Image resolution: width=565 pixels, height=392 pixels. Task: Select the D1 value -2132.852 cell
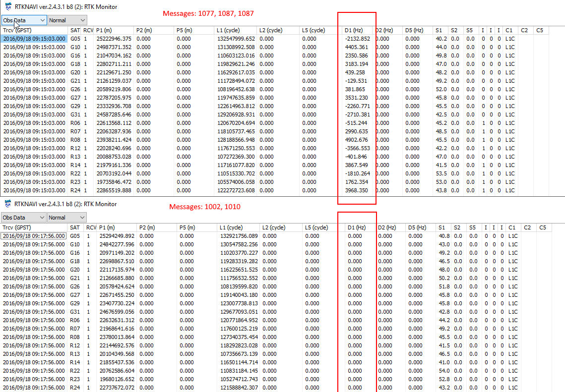point(357,39)
